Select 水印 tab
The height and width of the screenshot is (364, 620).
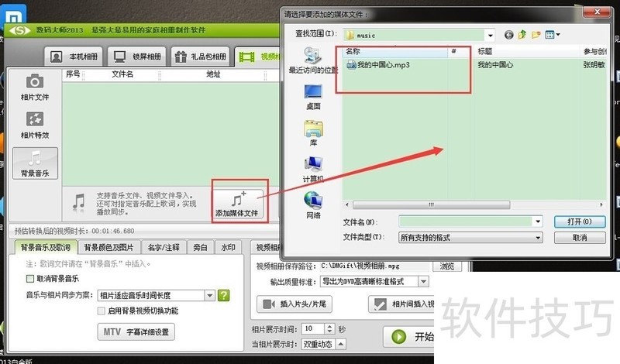[228, 247]
